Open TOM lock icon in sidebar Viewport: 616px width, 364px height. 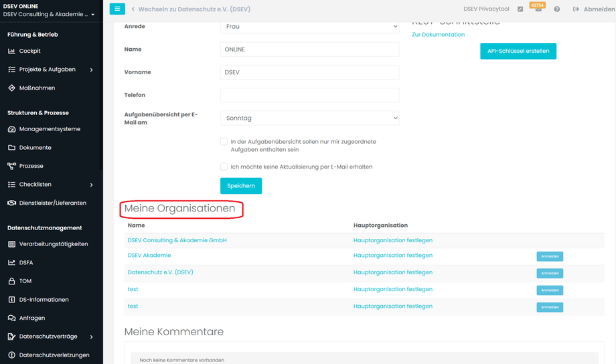11,281
